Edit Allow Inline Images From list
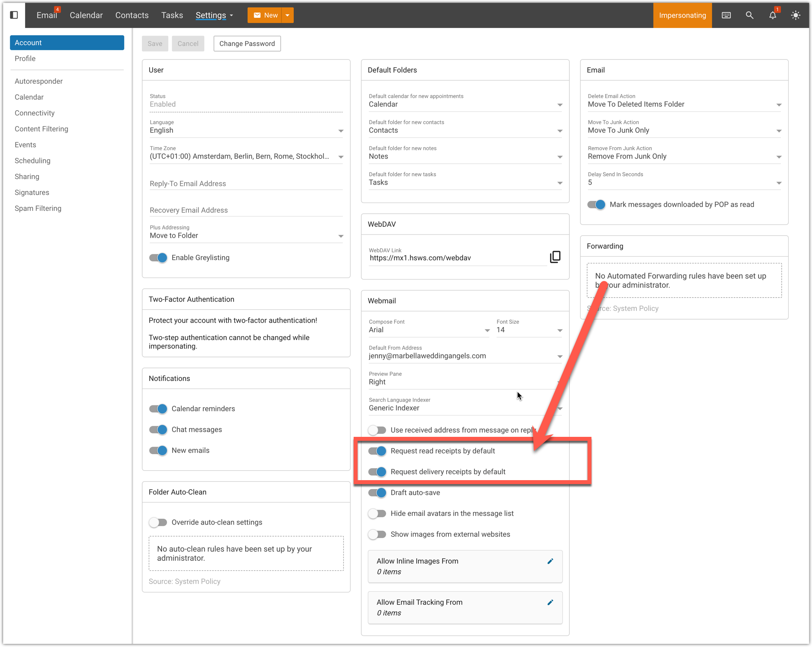The height and width of the screenshot is (647, 812). (x=550, y=561)
